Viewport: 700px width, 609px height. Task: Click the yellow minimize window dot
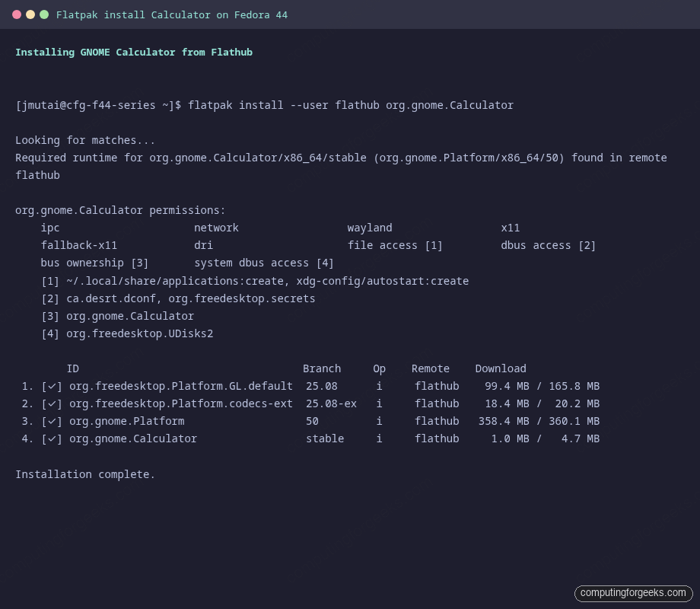30,14
